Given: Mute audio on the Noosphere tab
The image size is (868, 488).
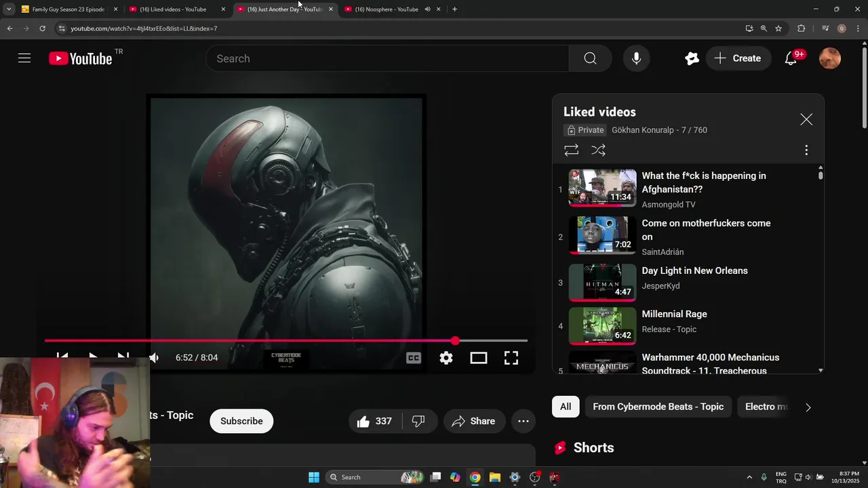Looking at the screenshot, I should (x=428, y=9).
